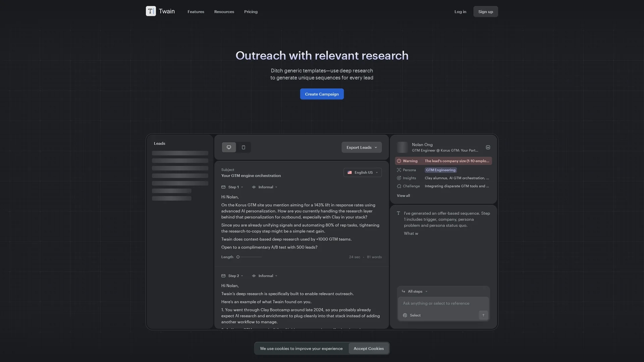Click 'Integrating disparate GTM tools' challenge text

457,186
